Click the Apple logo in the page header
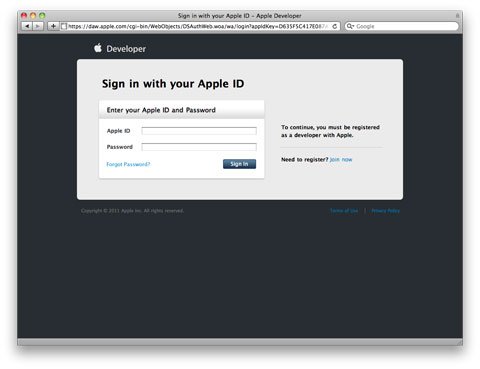Viewport: 480px width, 369px height. tap(98, 48)
